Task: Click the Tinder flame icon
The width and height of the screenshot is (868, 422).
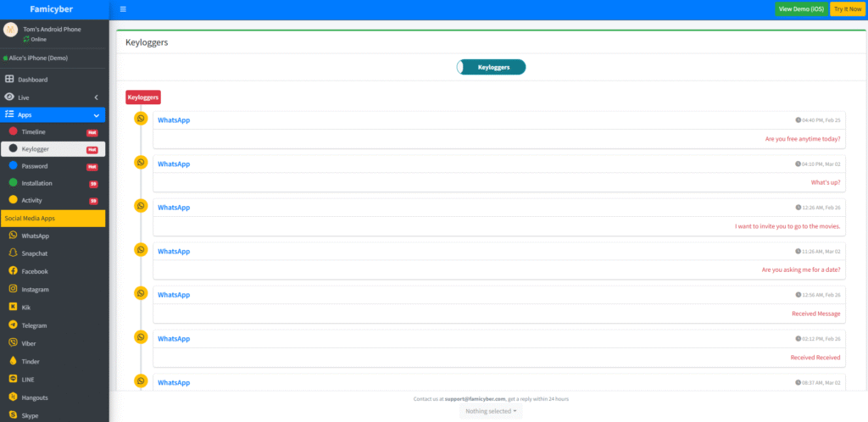Action: [13, 361]
